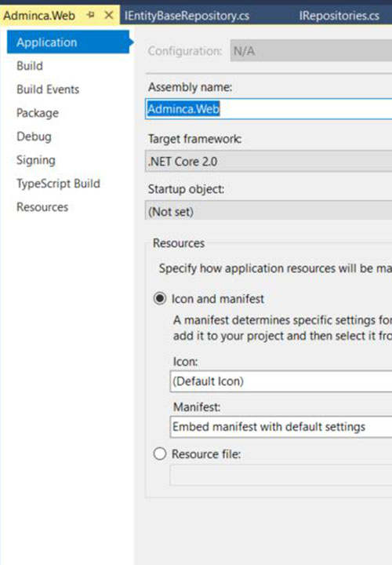Switch to IEntityBaseRepository.cs tab

(x=187, y=16)
